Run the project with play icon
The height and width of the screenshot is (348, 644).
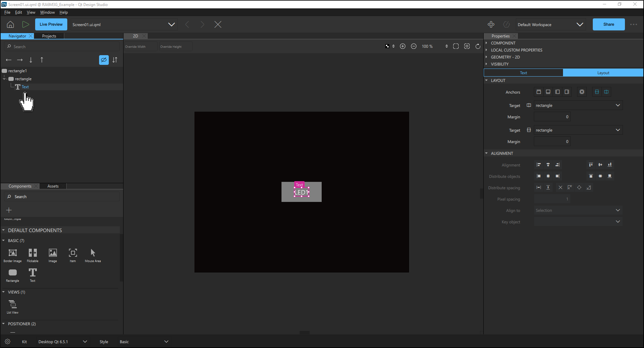25,24
